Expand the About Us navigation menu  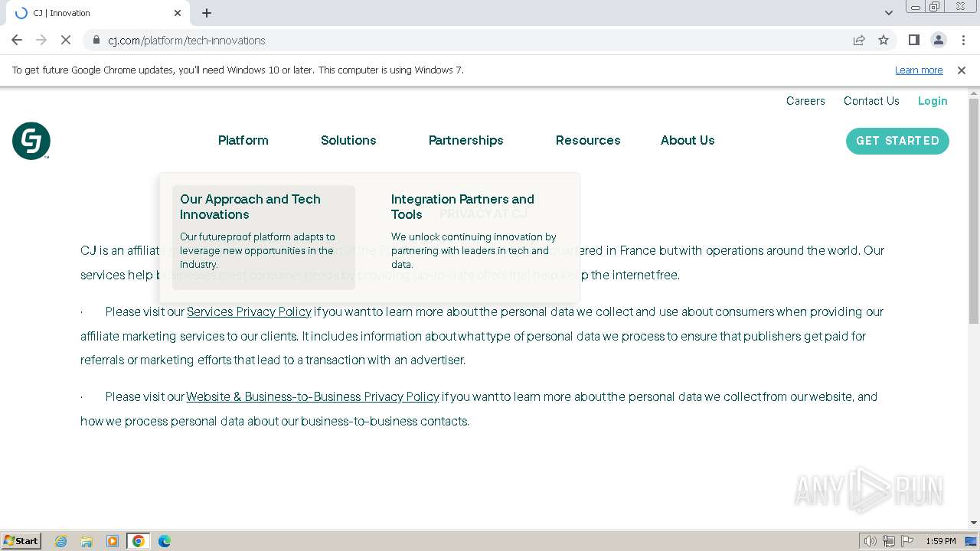(688, 141)
